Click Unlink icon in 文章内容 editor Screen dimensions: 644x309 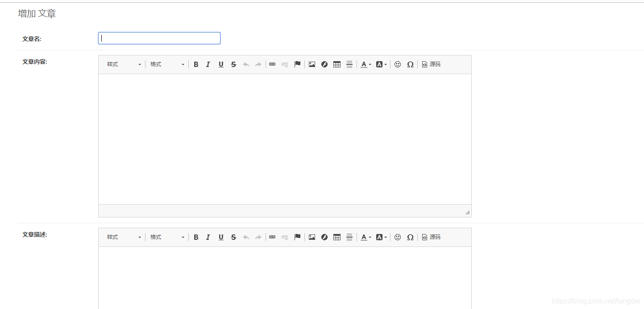(x=285, y=64)
